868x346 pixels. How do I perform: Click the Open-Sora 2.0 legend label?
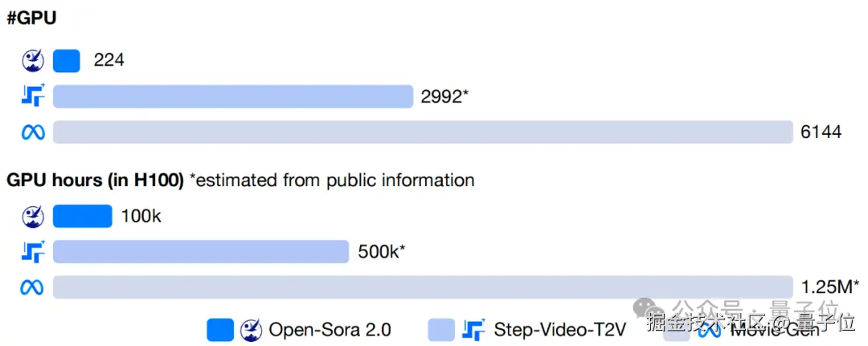[x=330, y=330]
